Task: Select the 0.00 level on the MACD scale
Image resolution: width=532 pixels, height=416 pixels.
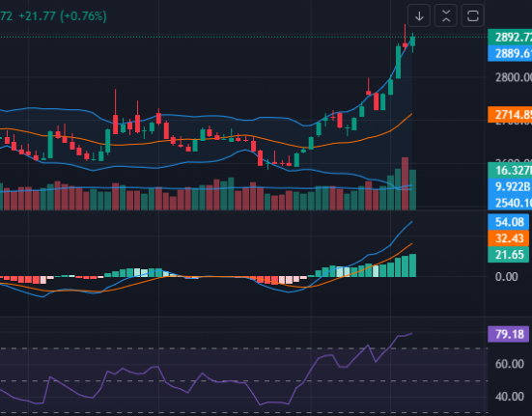Action: [x=507, y=277]
